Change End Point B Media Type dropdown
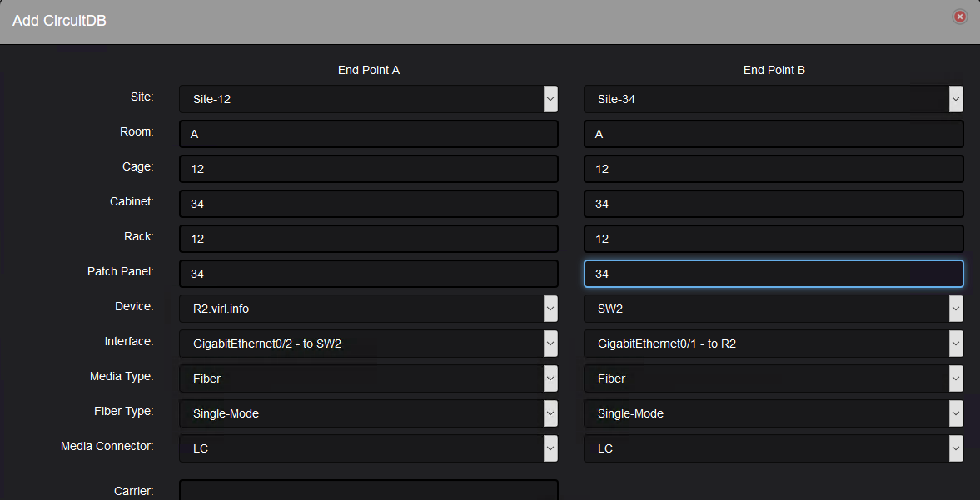Image resolution: width=980 pixels, height=500 pixels. point(774,379)
